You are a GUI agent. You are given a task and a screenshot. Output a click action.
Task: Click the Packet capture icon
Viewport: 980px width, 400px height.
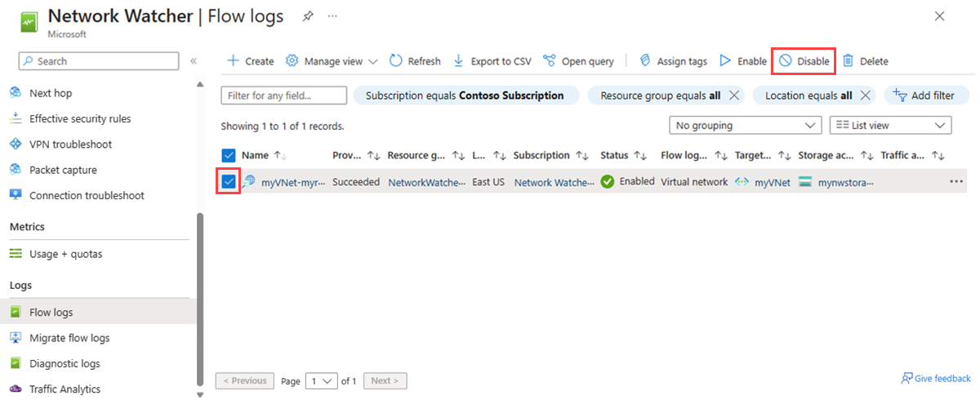[16, 170]
